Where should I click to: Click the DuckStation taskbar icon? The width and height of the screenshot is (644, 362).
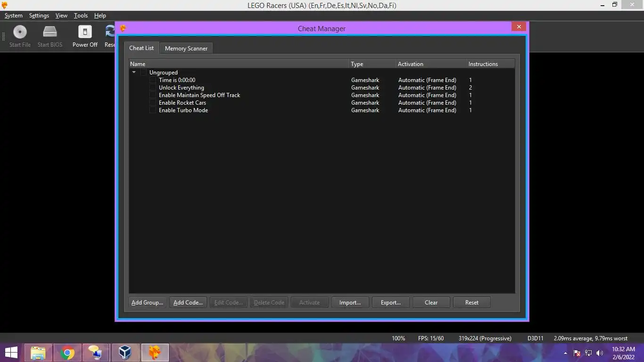155,352
